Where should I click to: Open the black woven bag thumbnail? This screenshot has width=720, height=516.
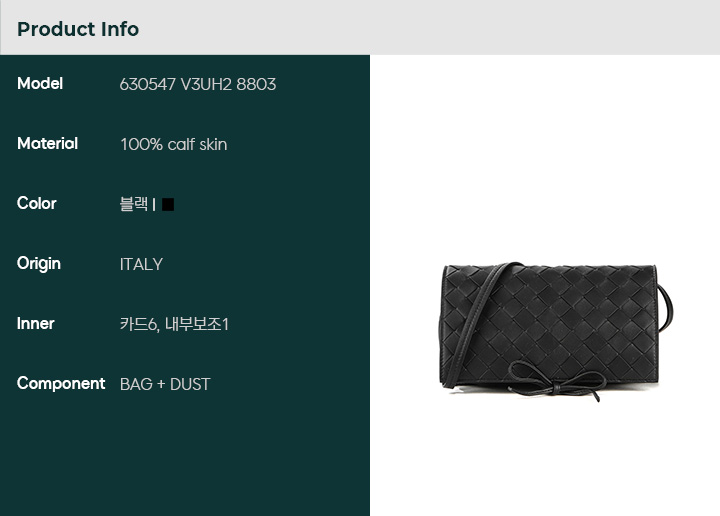[556, 331]
